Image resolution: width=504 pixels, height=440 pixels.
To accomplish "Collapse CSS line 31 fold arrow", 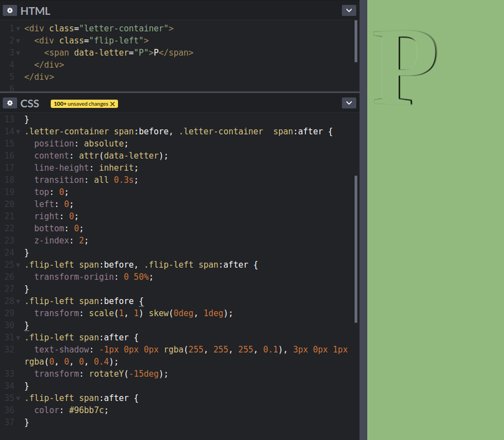I will pyautogui.click(x=18, y=338).
